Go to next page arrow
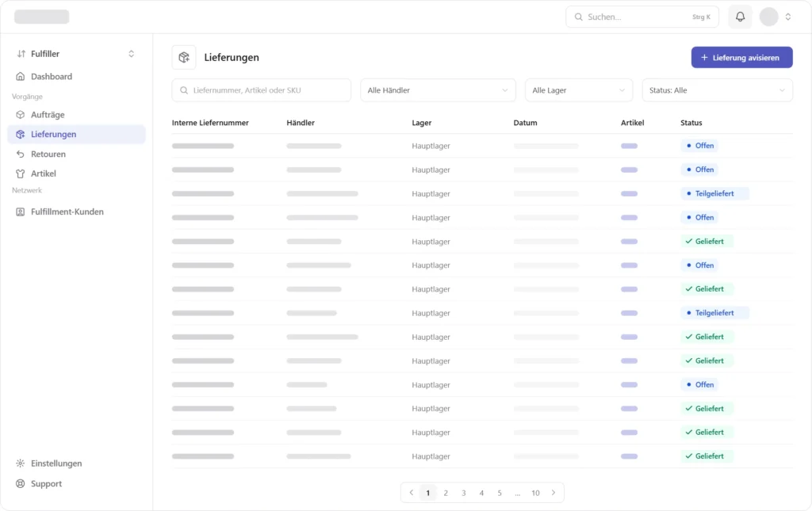 [553, 493]
